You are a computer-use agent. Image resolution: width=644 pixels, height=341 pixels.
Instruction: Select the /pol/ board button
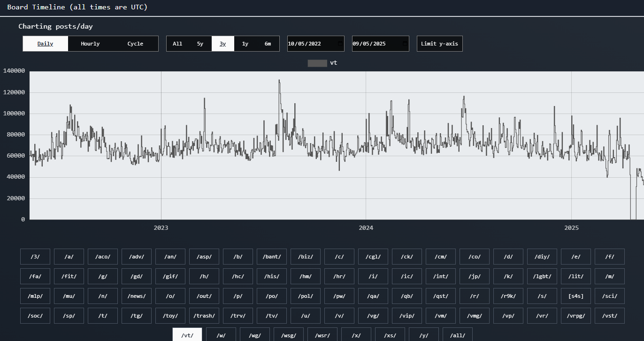306,296
